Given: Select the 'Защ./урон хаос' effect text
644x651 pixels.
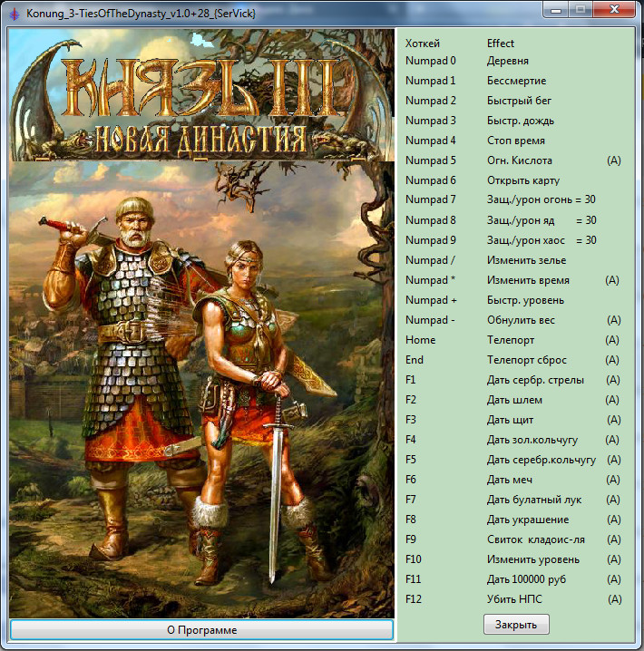Looking at the screenshot, I should point(526,240).
